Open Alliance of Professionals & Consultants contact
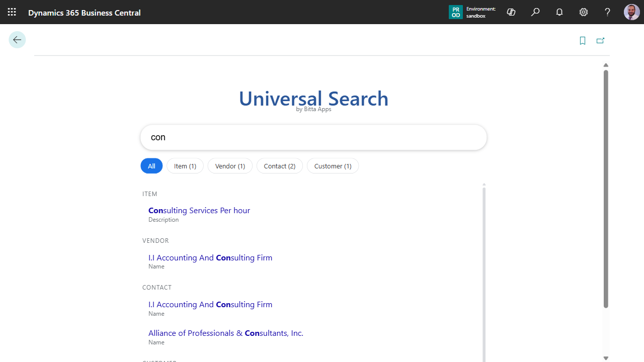The width and height of the screenshot is (644, 362). (x=226, y=333)
